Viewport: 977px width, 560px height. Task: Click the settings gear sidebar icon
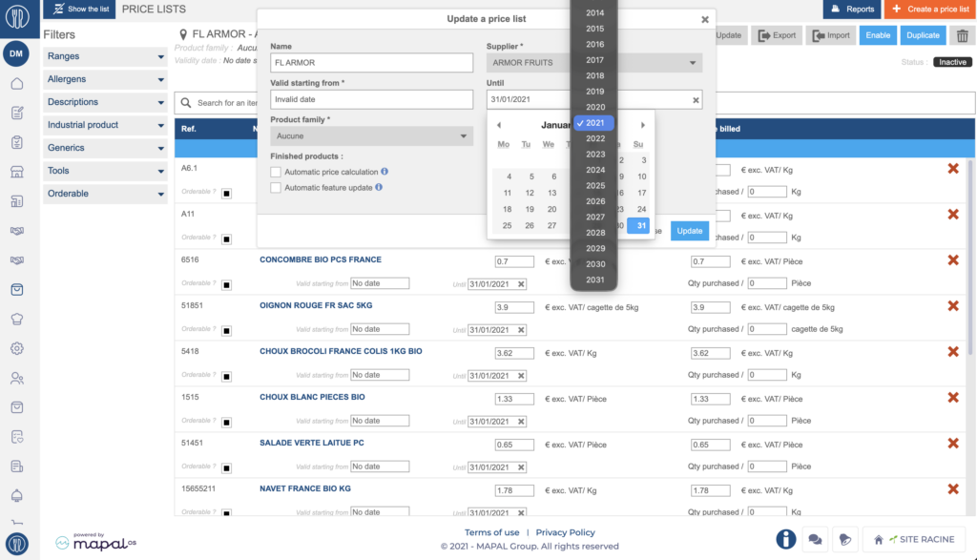point(17,348)
